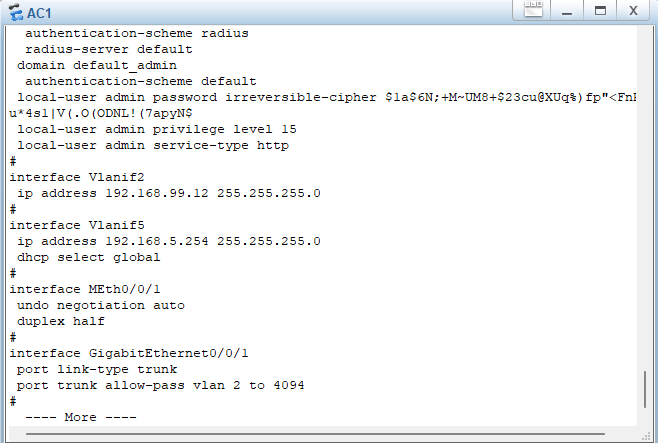Viewport: 658px width, 443px height.
Task: Click the split-pane icon left of minimize
Action: tap(534, 11)
